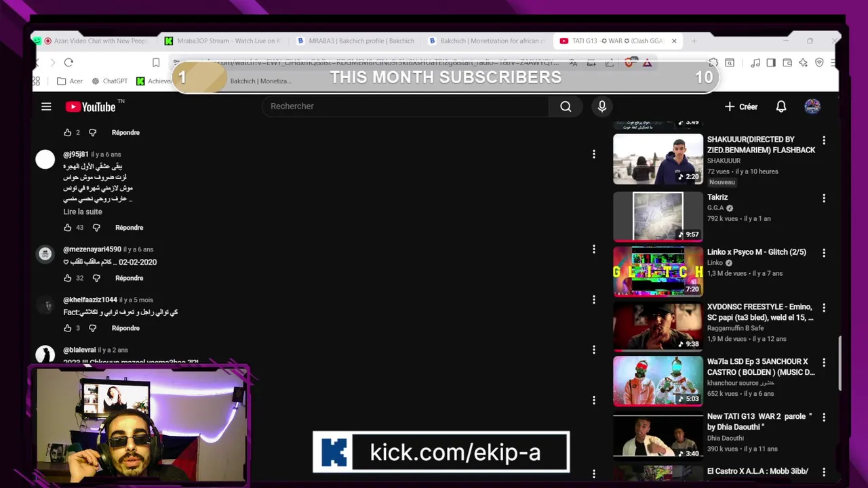Open the Acer bookmark folder
Screen dimensions: 868x488
(70, 81)
